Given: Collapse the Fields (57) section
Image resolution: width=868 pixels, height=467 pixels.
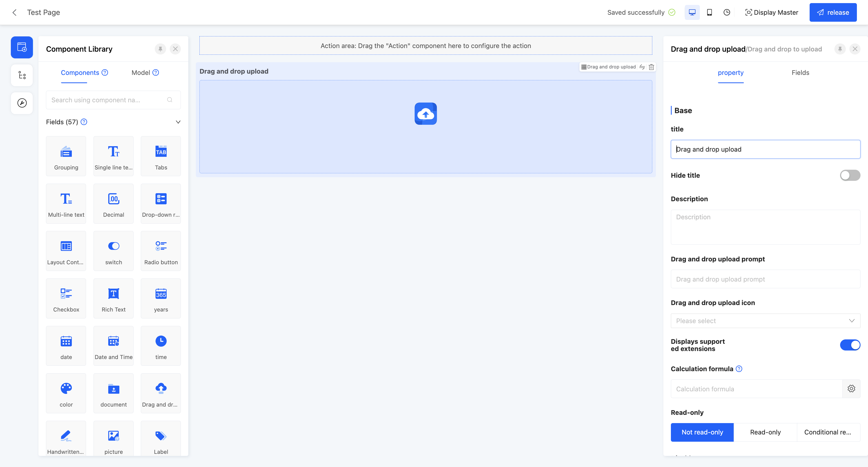Looking at the screenshot, I should point(178,122).
